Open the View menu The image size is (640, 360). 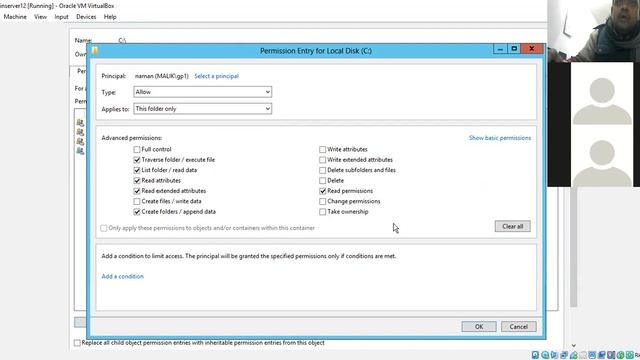click(40, 17)
